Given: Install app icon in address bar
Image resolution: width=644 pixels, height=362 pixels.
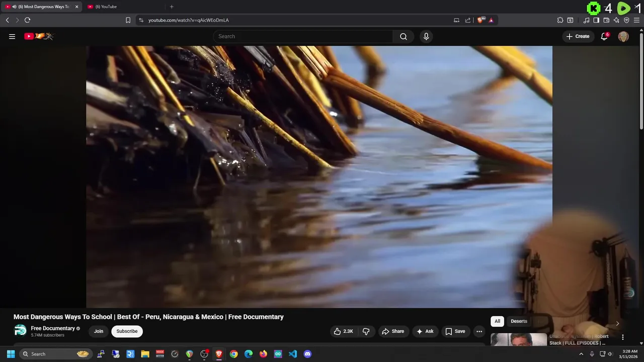Looking at the screenshot, I should tap(456, 20).
